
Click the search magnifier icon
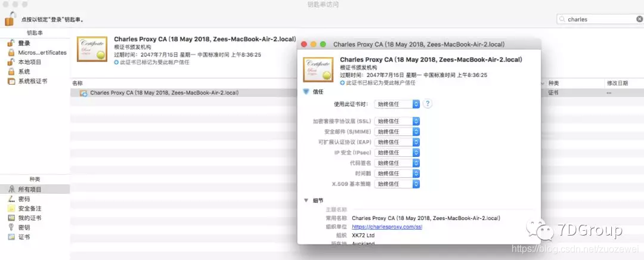click(562, 19)
